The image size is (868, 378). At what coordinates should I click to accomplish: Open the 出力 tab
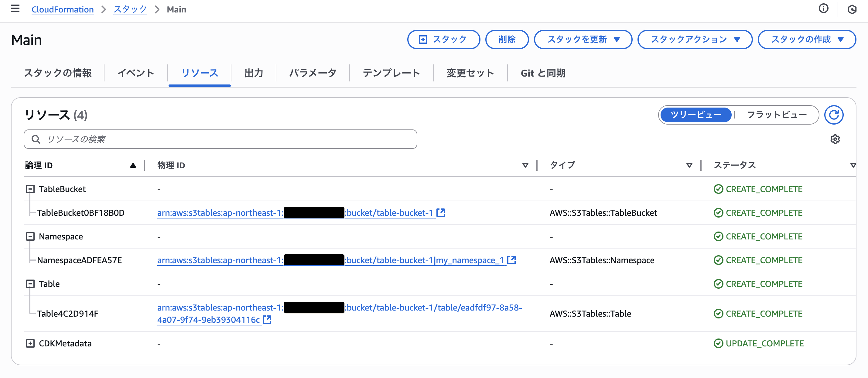(x=253, y=73)
